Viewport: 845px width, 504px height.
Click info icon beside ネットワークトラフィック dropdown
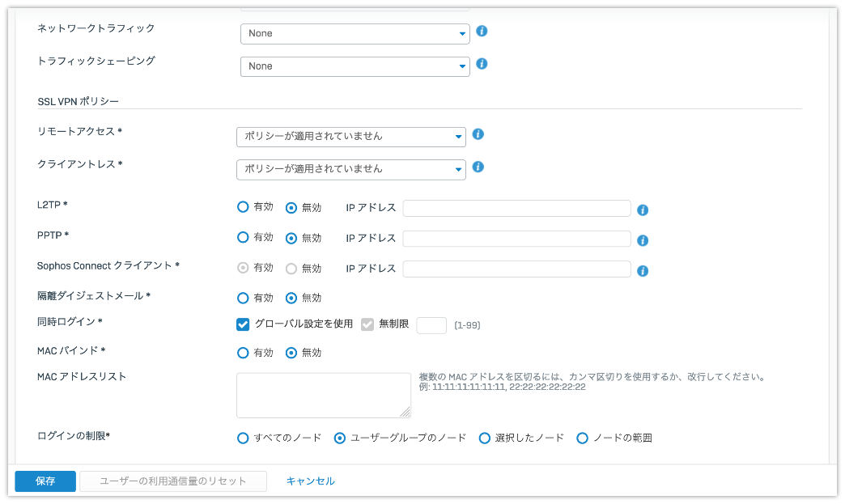482,32
